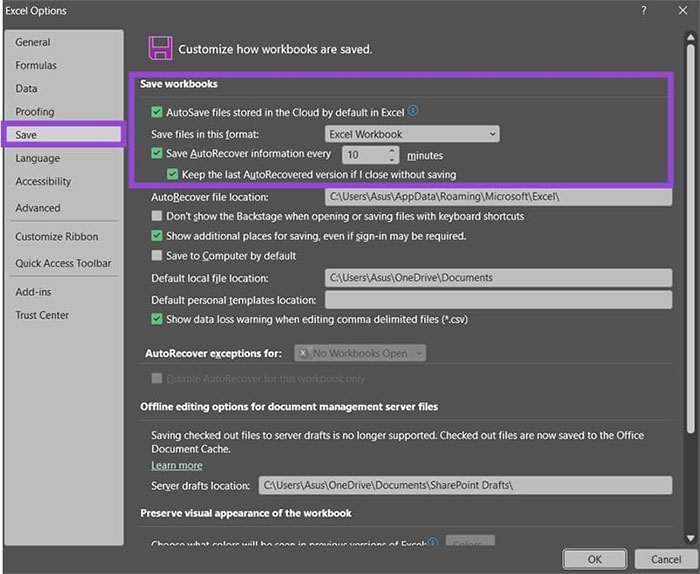700x574 pixels.
Task: Toggle Save AutoRecover information checkbox
Action: 156,155
